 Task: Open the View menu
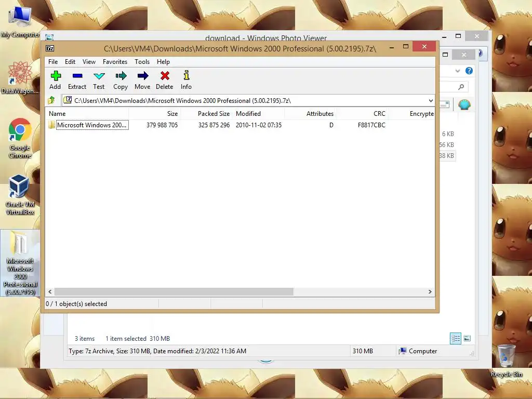(89, 62)
